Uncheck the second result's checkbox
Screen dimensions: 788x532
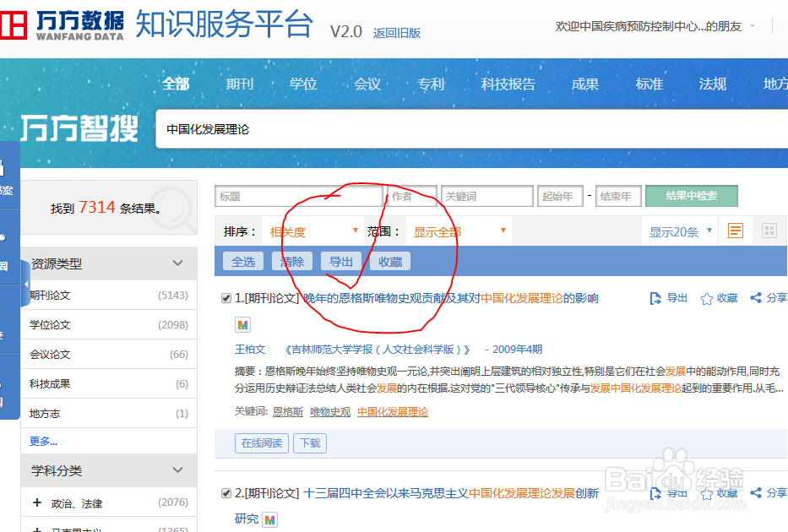tap(225, 492)
